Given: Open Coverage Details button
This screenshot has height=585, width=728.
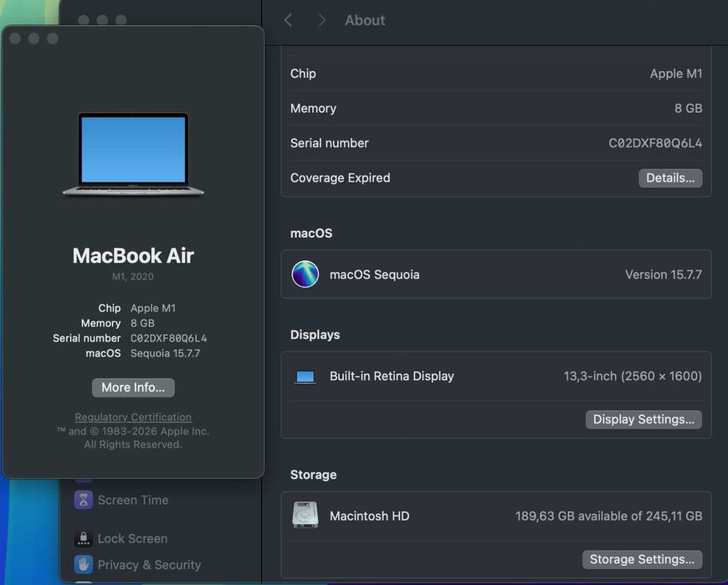Looking at the screenshot, I should [670, 177].
